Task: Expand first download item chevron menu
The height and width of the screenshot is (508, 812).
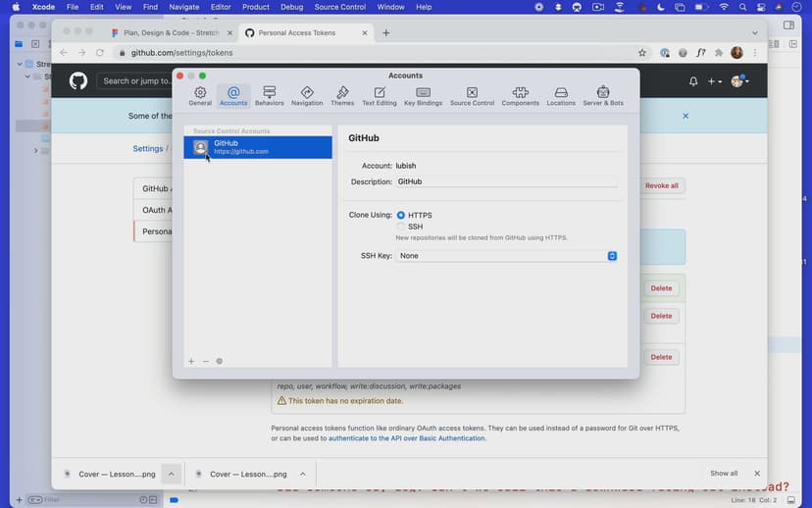Action: [x=172, y=474]
